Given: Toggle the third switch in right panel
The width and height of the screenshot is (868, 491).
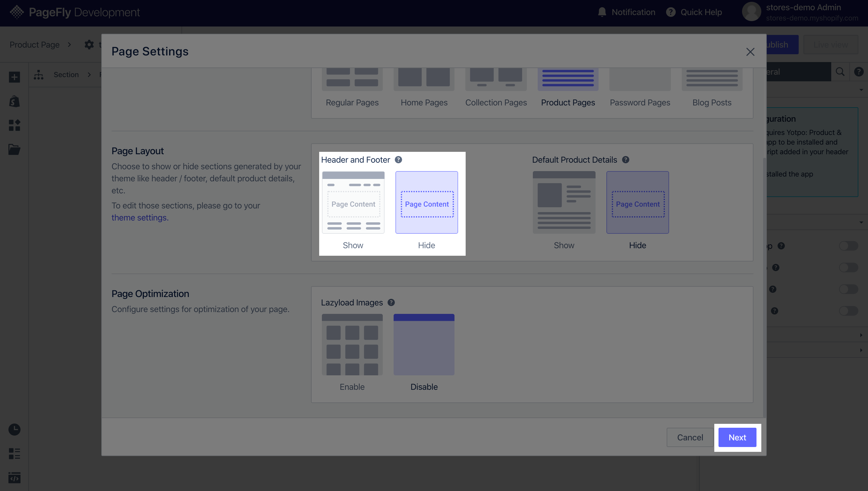Looking at the screenshot, I should [848, 289].
